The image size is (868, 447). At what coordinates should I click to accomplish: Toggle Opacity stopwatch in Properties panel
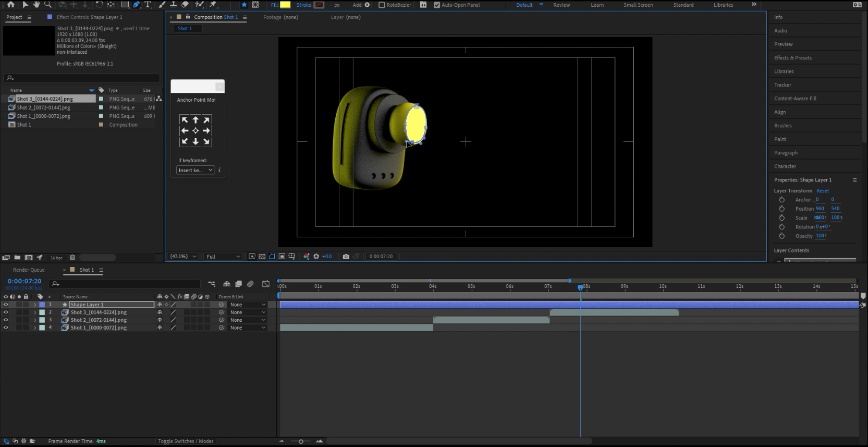click(x=781, y=236)
